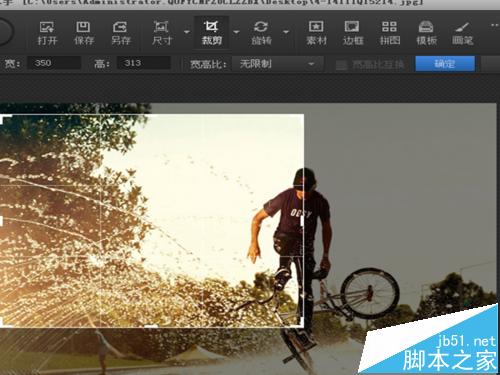Viewport: 500px width, 375px height.
Task: Click the crop box bottom-right corner handle
Action: coord(301,323)
